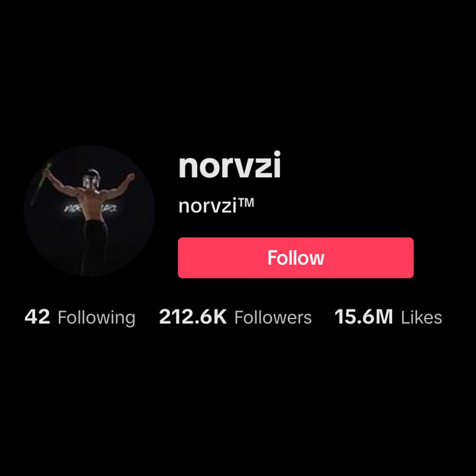Open the 42 Following list
The width and height of the screenshot is (476, 476).
point(80,317)
